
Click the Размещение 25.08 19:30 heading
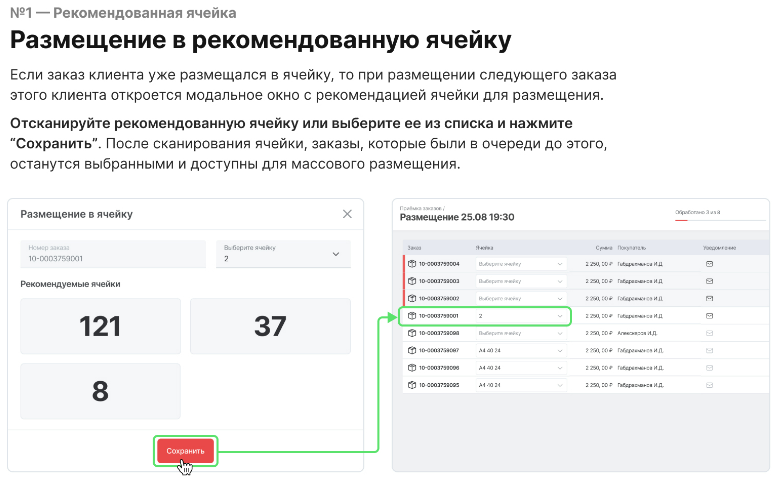tap(457, 217)
